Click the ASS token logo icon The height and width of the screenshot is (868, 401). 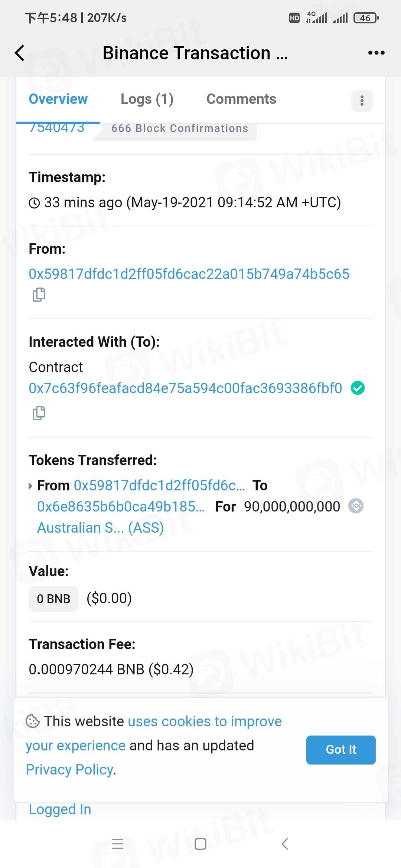point(356,506)
